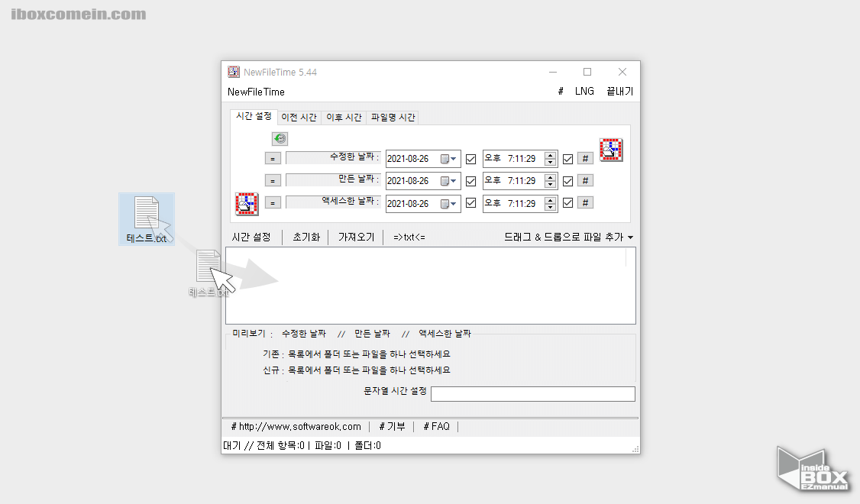860x504 pixels.
Task: Toggle date checkbox on 수정한 날짜 row
Action: (x=470, y=159)
